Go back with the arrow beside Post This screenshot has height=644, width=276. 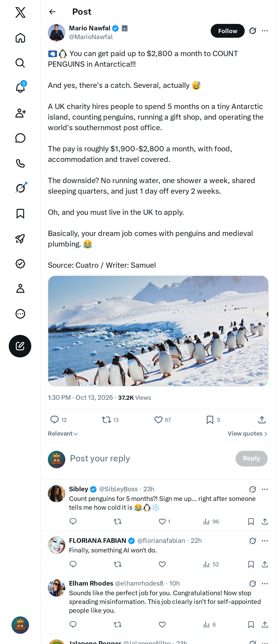pyautogui.click(x=52, y=12)
